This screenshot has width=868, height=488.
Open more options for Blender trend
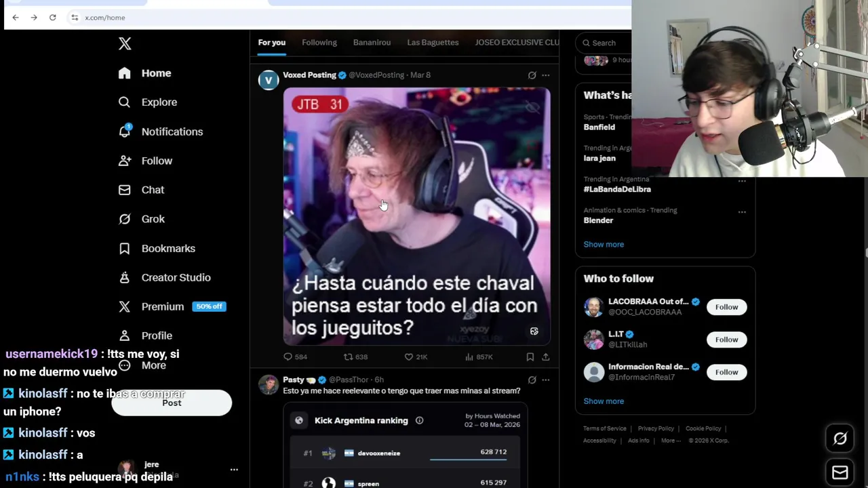tap(742, 212)
